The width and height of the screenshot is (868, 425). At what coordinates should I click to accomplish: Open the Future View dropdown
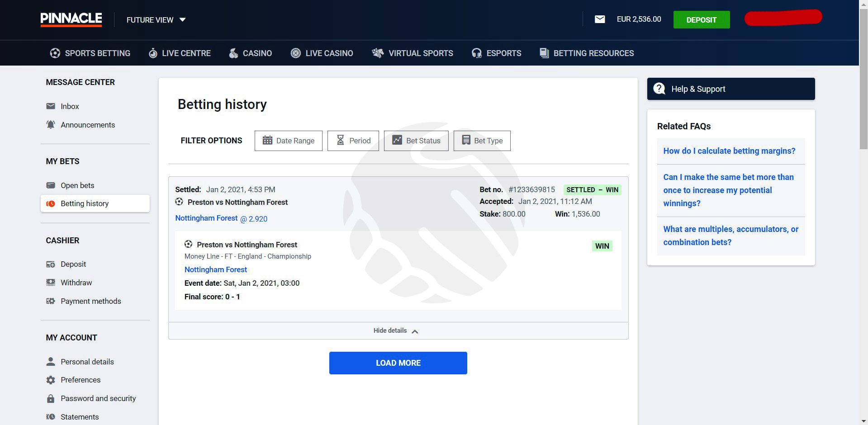click(x=156, y=20)
